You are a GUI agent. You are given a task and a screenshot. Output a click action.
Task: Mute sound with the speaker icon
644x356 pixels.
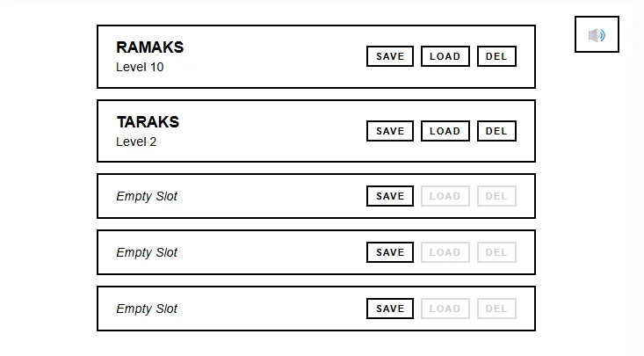coord(597,34)
